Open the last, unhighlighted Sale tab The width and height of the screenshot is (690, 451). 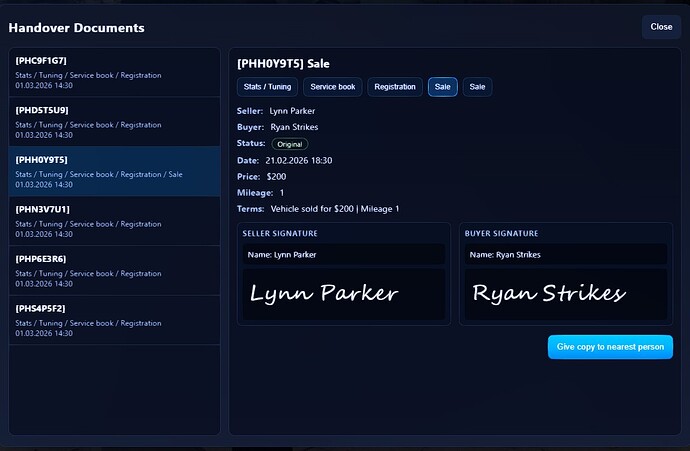477,87
